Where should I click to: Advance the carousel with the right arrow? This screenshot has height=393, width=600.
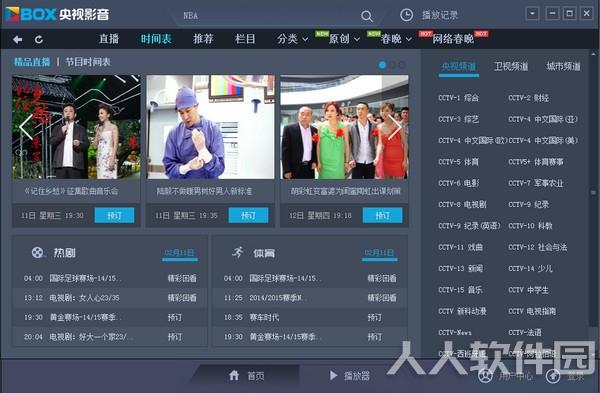pyautogui.click(x=395, y=127)
